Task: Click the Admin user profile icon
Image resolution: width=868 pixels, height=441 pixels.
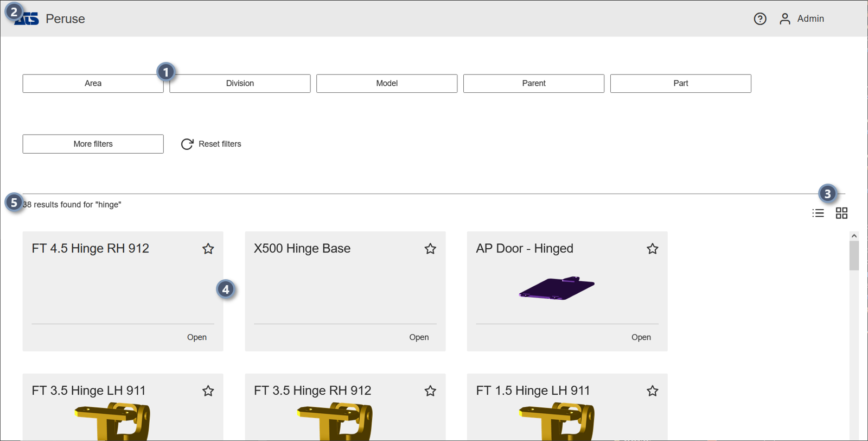Action: pos(784,19)
